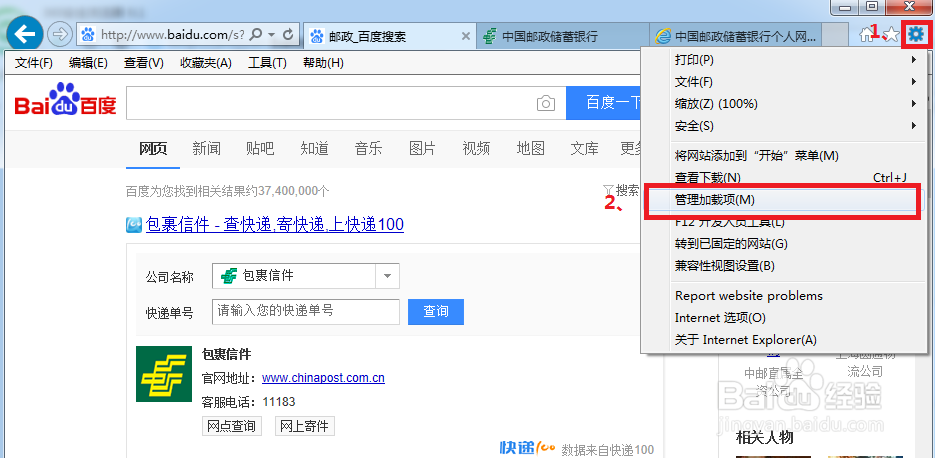Select the 网页 search category
Image resolution: width=935 pixels, height=458 pixels.
tap(153, 148)
